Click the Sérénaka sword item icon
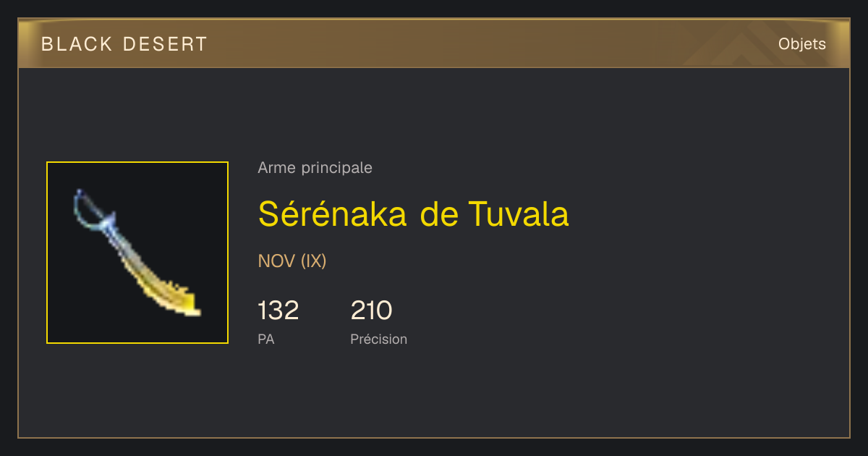The image size is (868, 456). [137, 253]
